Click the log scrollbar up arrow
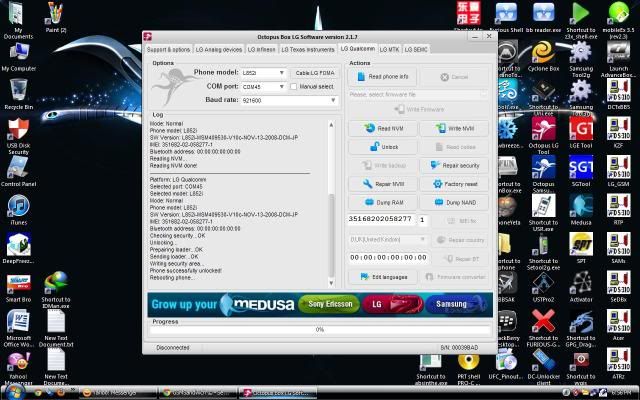640x400 pixels. [331, 124]
